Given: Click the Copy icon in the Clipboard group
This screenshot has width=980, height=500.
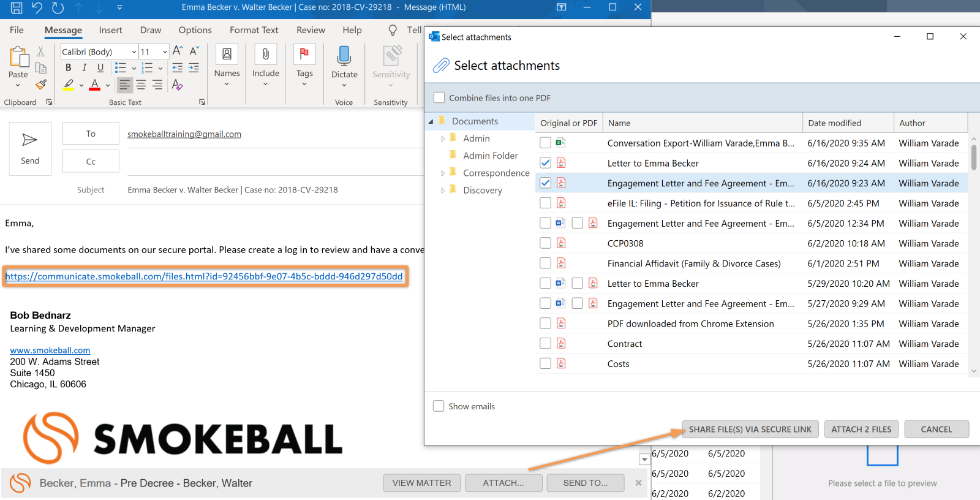Looking at the screenshot, I should (x=41, y=68).
